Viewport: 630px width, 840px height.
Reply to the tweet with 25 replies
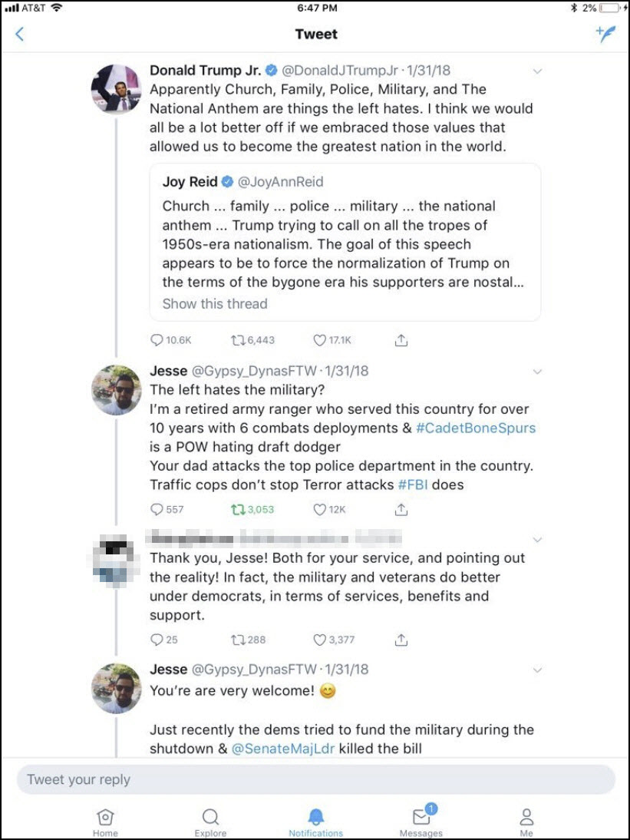pos(157,640)
